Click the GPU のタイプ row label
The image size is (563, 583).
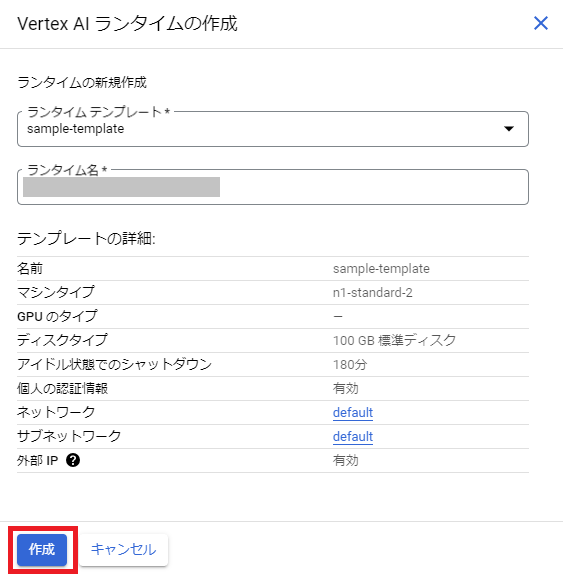click(x=57, y=316)
